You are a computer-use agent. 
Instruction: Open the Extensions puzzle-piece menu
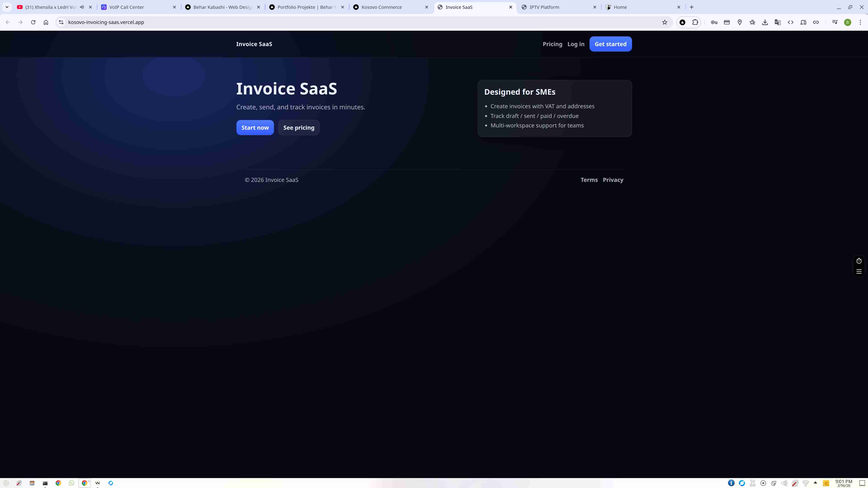[695, 22]
